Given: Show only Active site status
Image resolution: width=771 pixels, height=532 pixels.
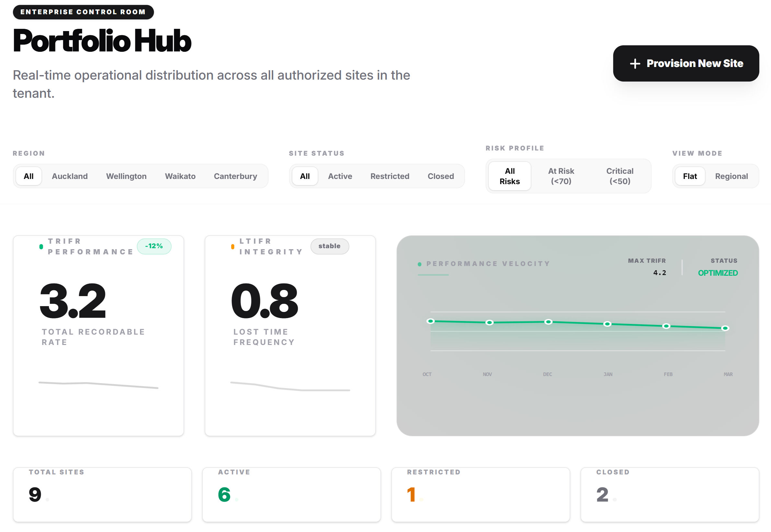Looking at the screenshot, I should point(339,176).
